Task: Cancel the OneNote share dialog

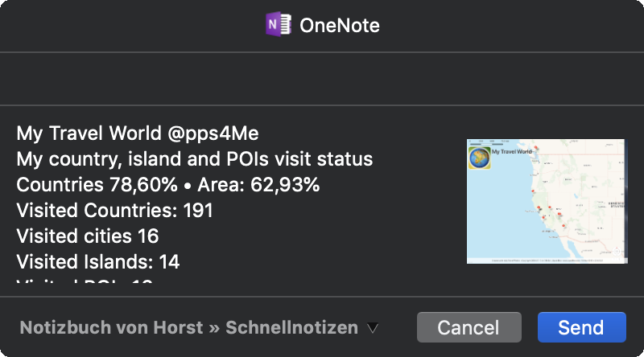Action: coord(469,327)
